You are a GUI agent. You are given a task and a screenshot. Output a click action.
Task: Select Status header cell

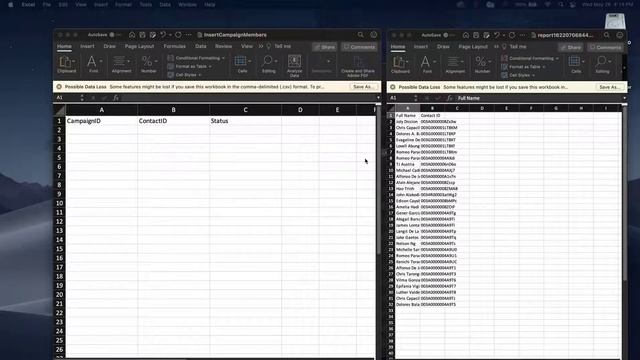pyautogui.click(x=246, y=121)
